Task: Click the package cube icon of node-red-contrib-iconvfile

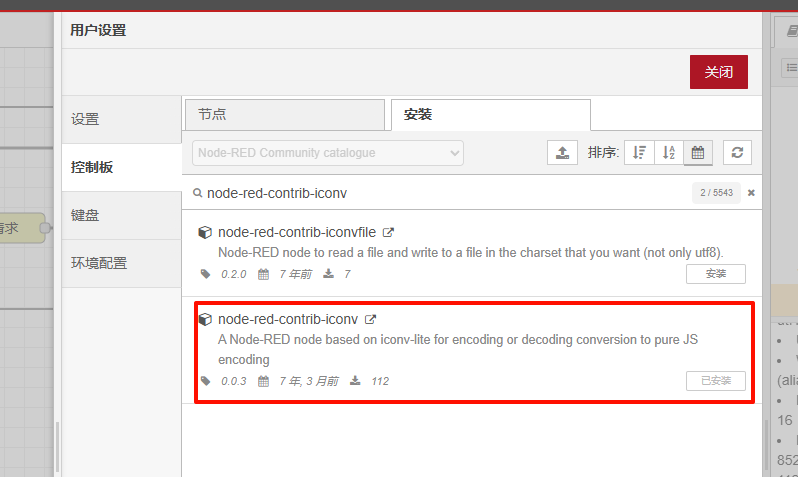Action: click(x=205, y=232)
